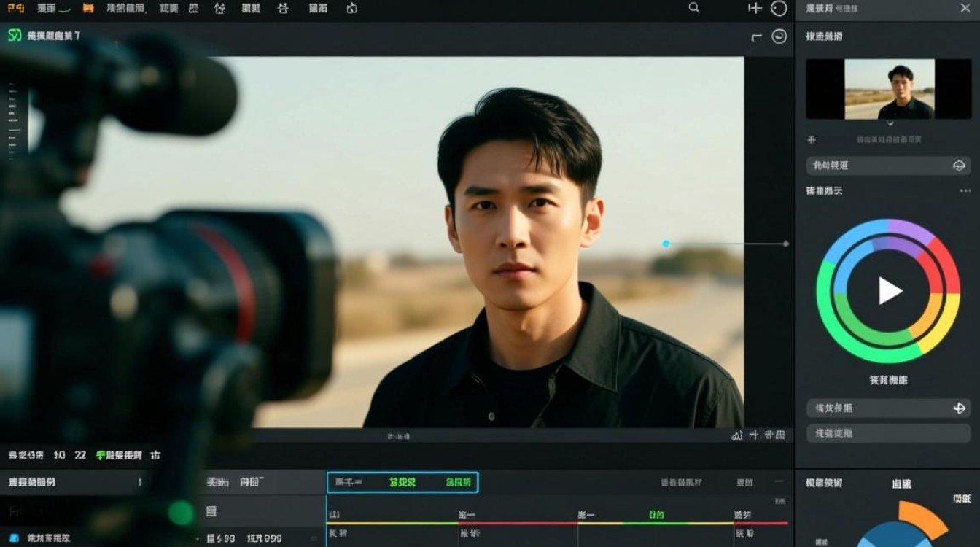980x547 pixels.
Task: Click the field with plus icon below color wheel
Action: [888, 408]
